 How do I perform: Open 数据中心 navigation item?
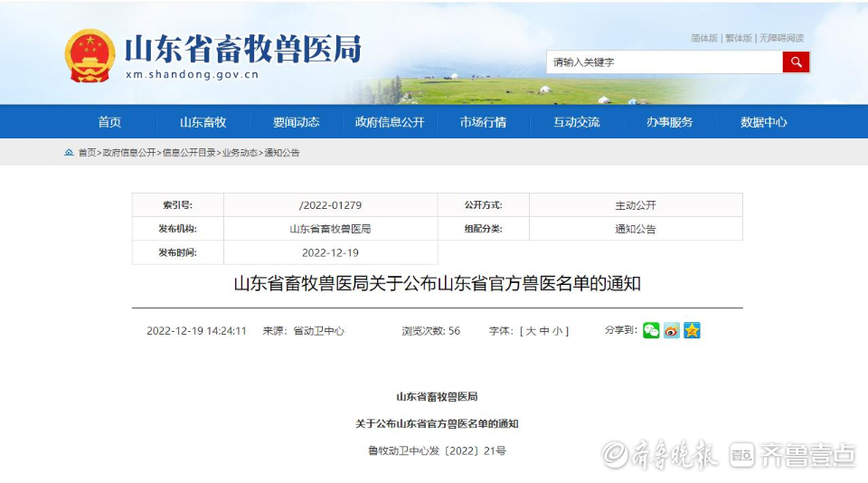[x=763, y=122]
